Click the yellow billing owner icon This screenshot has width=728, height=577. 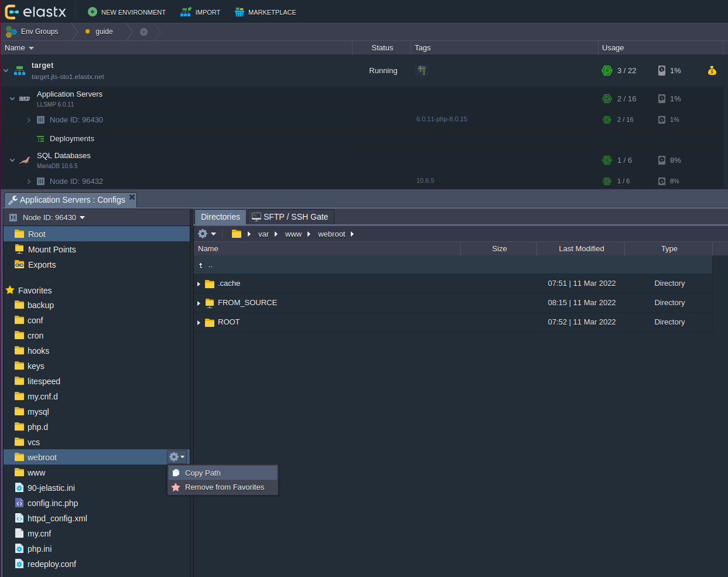pyautogui.click(x=712, y=70)
